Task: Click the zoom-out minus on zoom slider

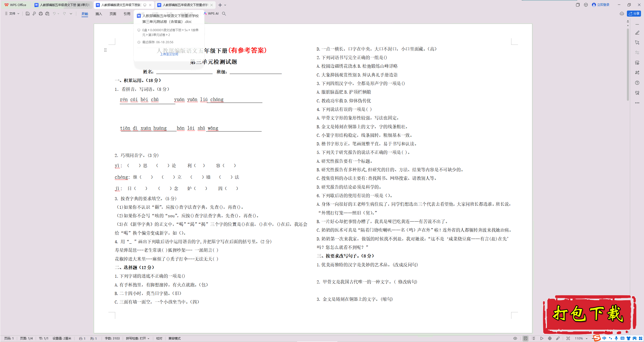Action: coord(592,338)
